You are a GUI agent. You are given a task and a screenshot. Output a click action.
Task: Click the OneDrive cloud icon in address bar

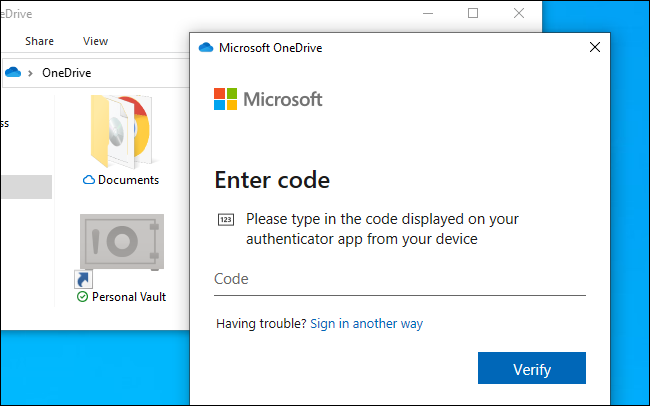[x=13, y=73]
